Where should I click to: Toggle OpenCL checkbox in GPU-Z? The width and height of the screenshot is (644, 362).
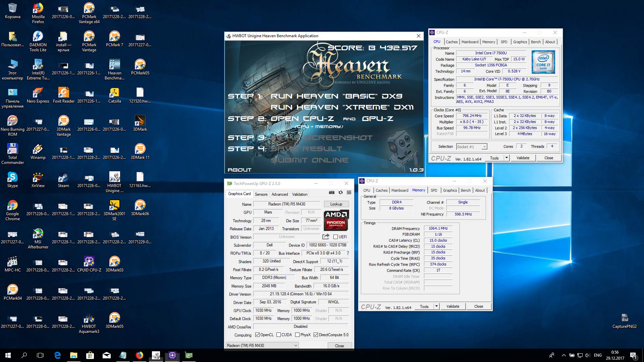(x=257, y=335)
